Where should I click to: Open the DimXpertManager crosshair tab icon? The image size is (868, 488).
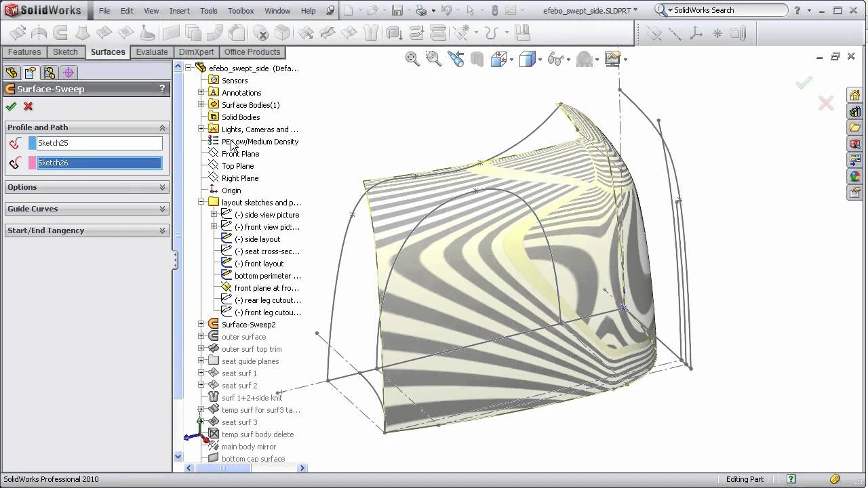click(x=68, y=73)
